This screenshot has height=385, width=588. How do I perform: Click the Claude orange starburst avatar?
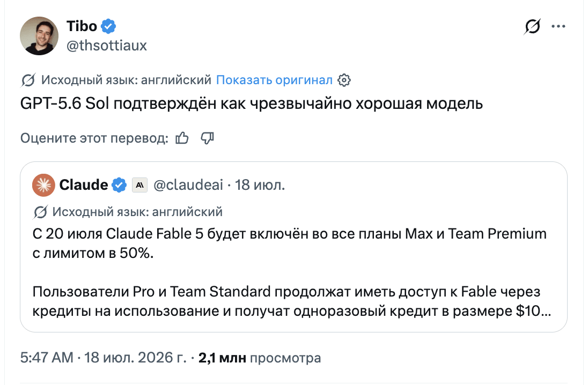click(x=43, y=185)
